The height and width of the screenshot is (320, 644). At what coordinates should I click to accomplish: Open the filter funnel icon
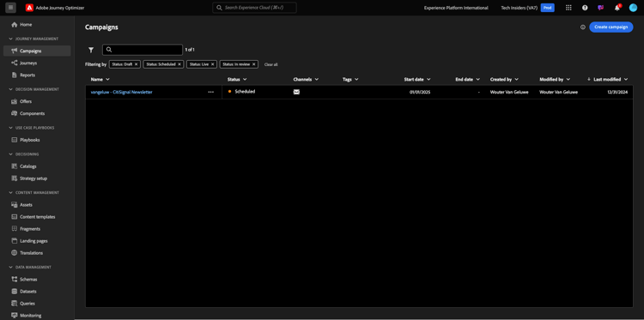(91, 50)
